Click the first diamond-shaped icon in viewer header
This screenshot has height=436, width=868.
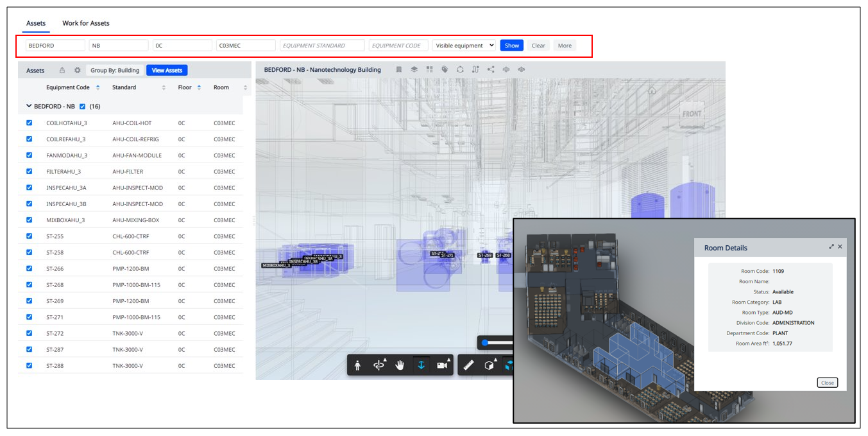(x=506, y=69)
